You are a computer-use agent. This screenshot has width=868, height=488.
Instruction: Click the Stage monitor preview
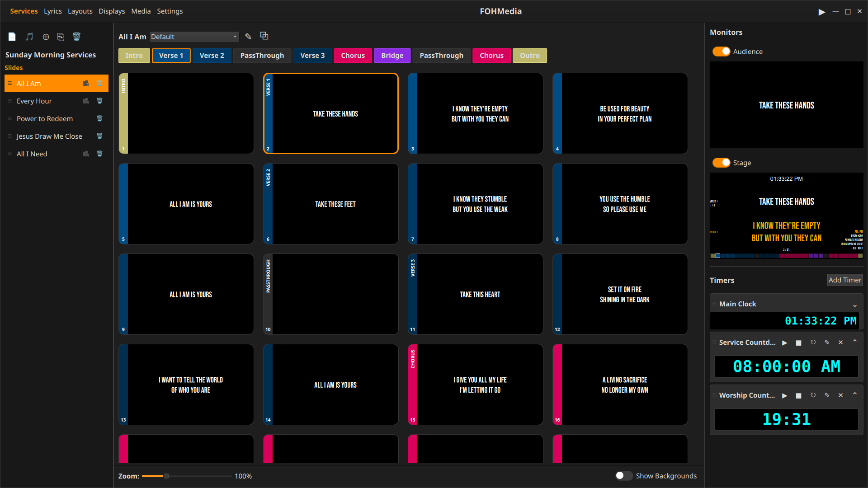786,216
